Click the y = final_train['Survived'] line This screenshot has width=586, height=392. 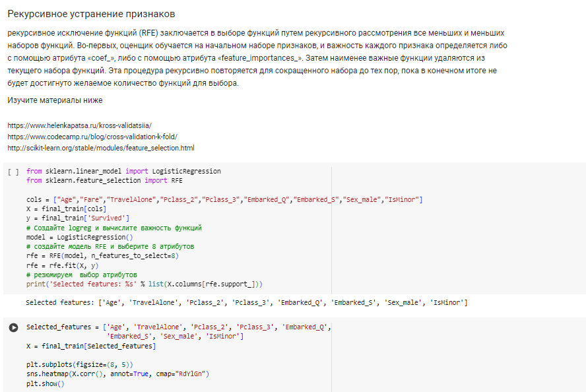point(78,218)
